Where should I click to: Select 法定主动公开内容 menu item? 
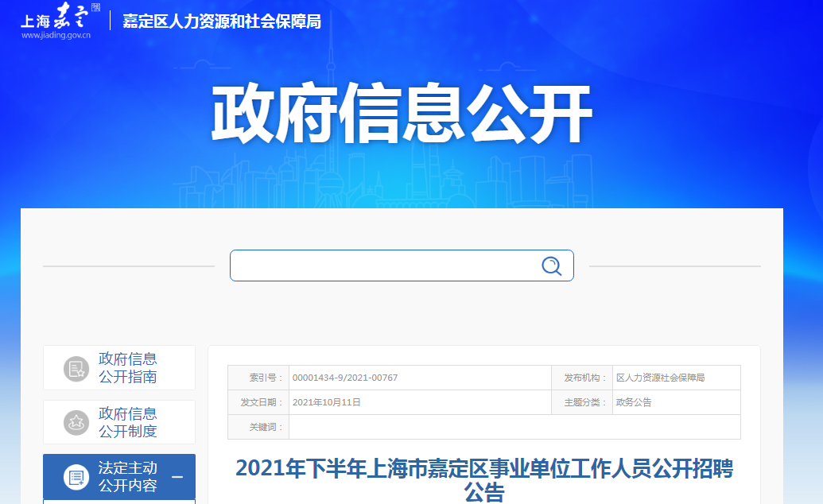[119, 477]
